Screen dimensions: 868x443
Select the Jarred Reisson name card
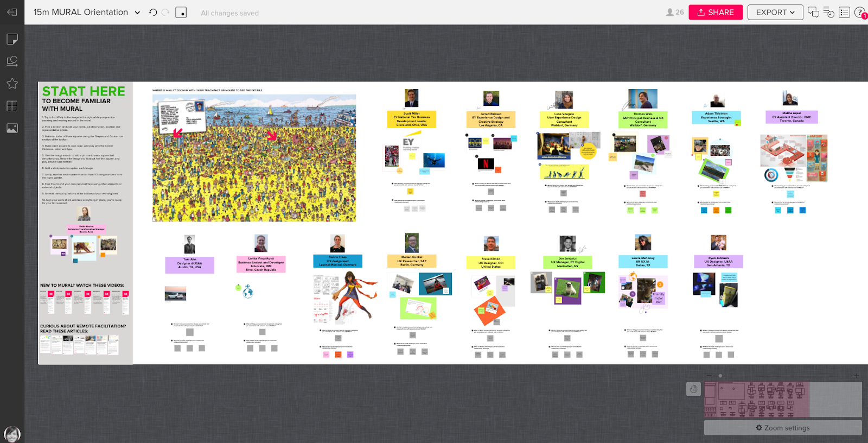491,119
